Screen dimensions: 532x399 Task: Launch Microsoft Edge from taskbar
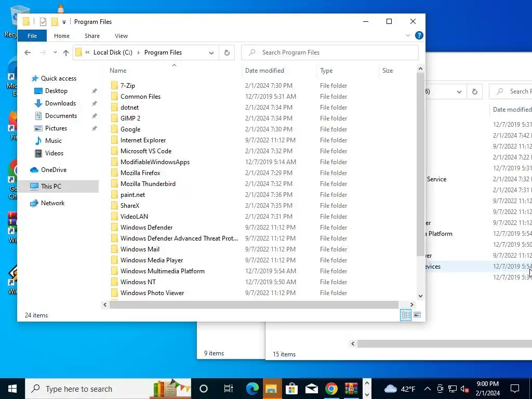point(252,389)
